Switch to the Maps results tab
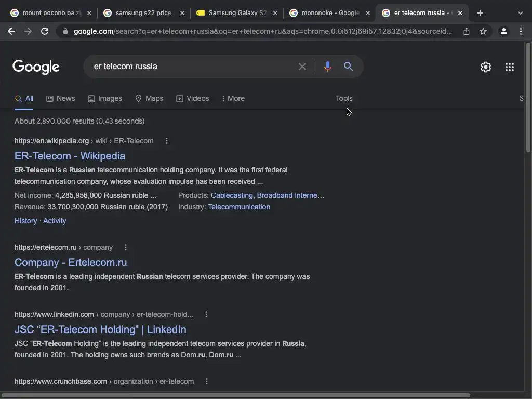 click(149, 98)
